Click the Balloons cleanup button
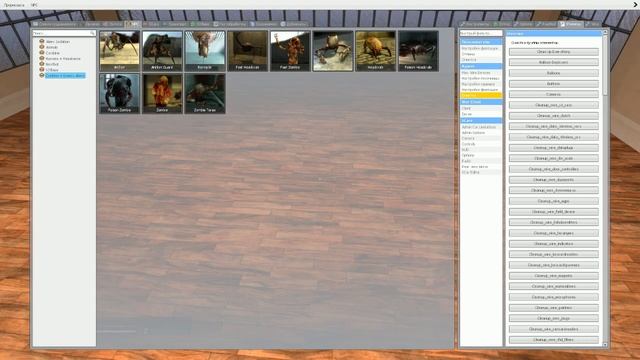Viewport: 640px width, 360px height. pyautogui.click(x=553, y=73)
